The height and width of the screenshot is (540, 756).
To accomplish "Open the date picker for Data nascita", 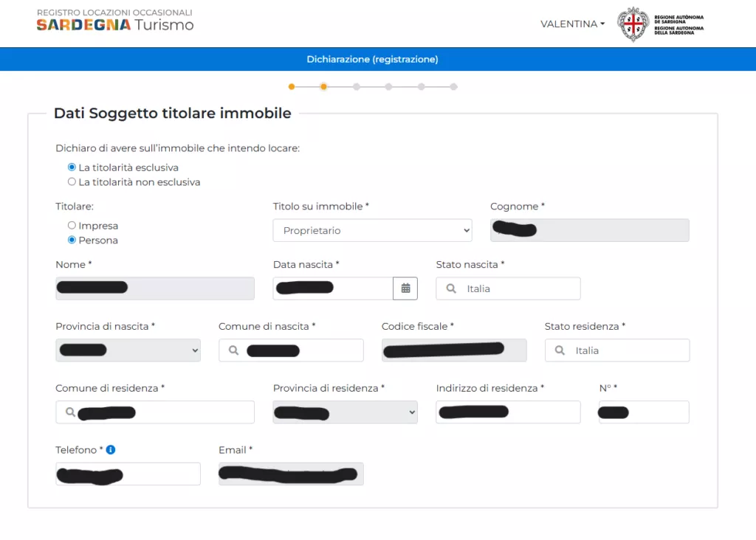I will 405,288.
